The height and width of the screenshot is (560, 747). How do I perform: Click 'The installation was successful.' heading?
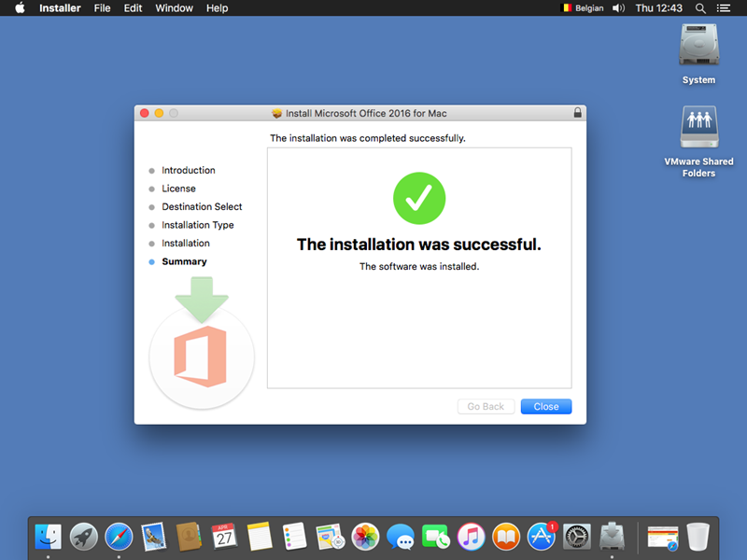[419, 245]
